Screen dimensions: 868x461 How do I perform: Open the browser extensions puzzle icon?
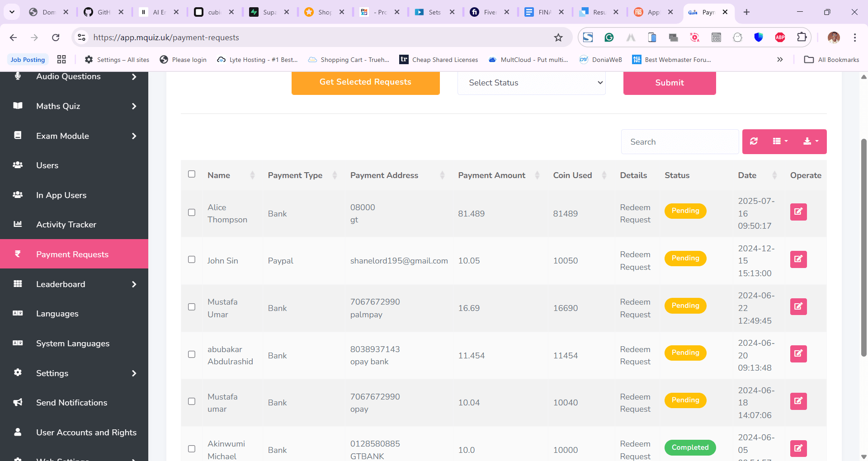[802, 38]
